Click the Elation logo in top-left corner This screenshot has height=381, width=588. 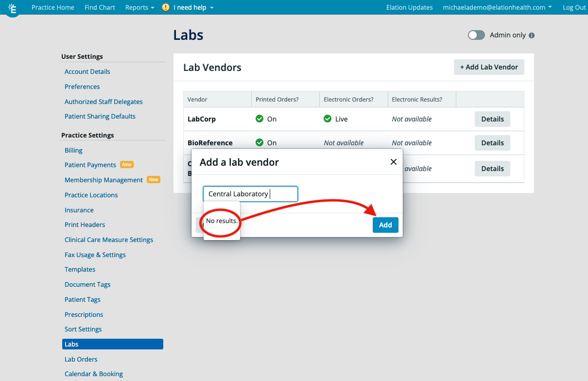tap(13, 8)
